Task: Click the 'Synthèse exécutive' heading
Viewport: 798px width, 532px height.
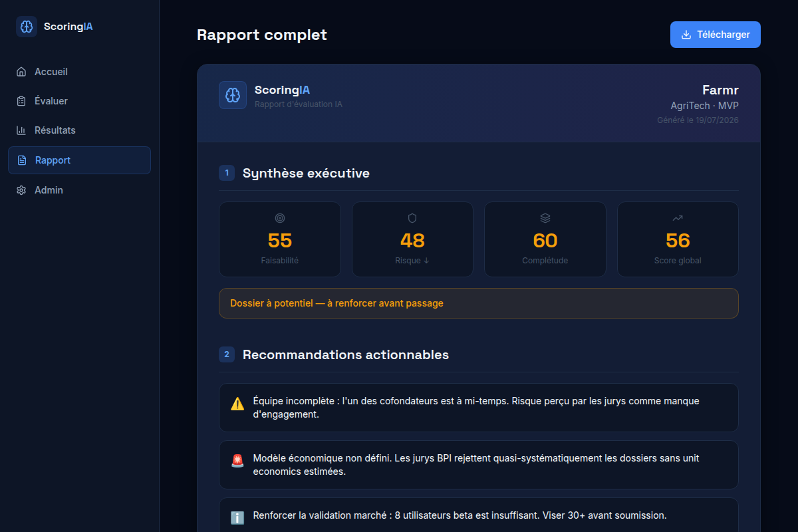Action: (x=306, y=173)
